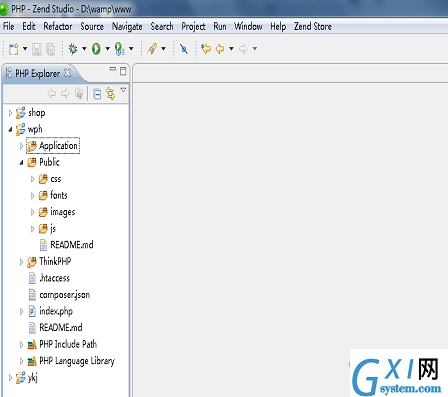Click the Last Edit Location toolbar icon
This screenshot has height=397, width=448.
tap(206, 49)
